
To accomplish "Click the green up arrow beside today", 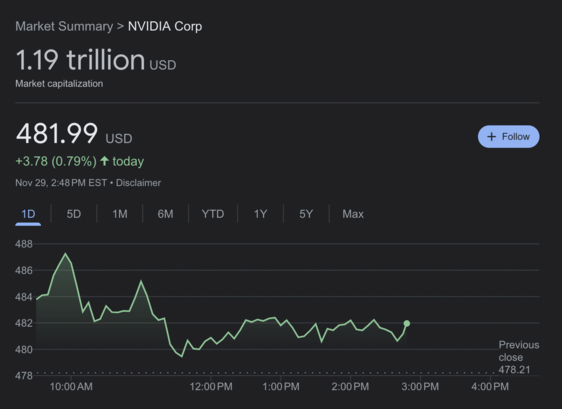I will tap(104, 161).
